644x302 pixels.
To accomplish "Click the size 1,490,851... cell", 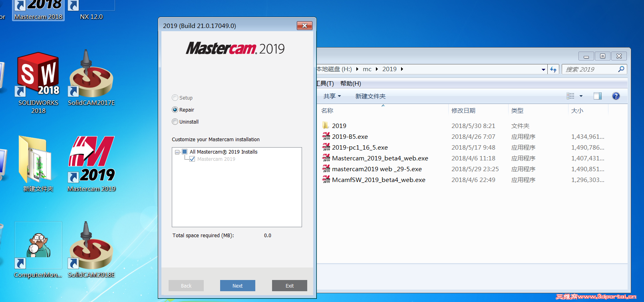I will (x=588, y=169).
